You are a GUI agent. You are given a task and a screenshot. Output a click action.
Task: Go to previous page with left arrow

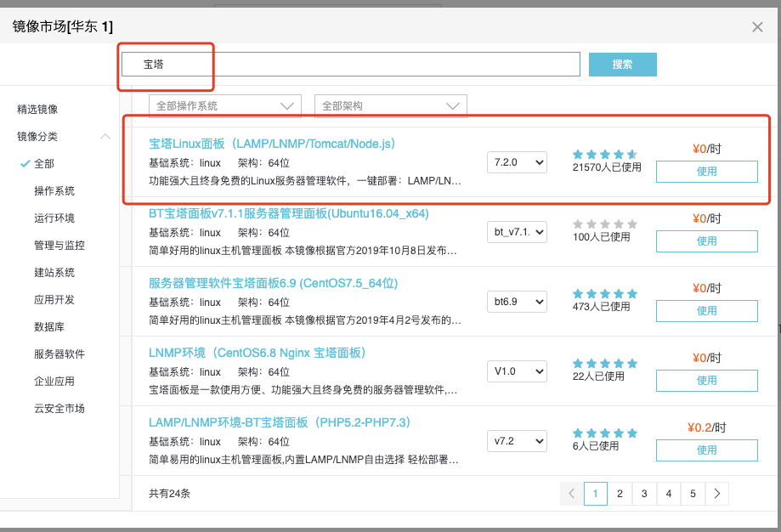571,494
